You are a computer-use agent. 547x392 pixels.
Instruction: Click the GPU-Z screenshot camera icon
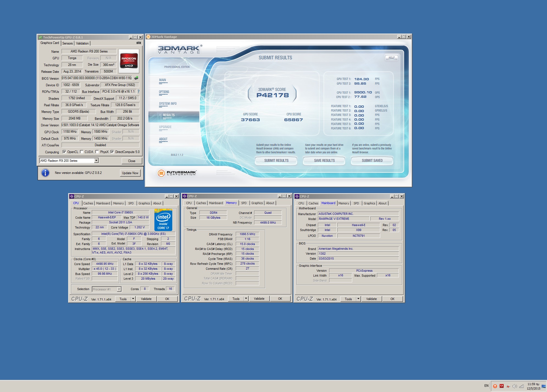click(x=139, y=43)
